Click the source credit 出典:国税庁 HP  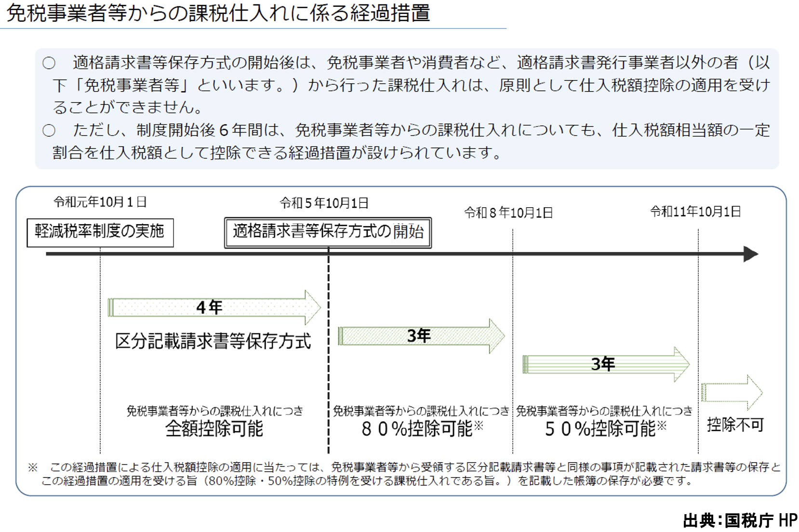740,520
